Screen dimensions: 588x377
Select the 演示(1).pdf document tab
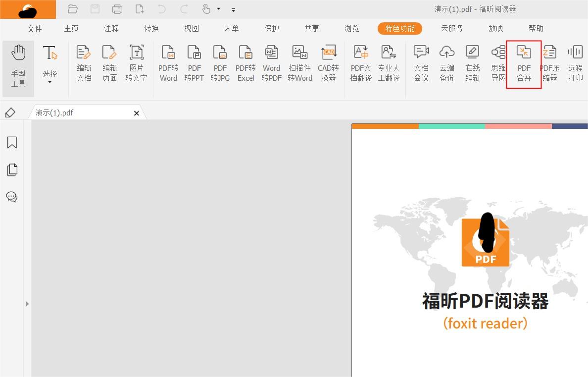pos(87,112)
